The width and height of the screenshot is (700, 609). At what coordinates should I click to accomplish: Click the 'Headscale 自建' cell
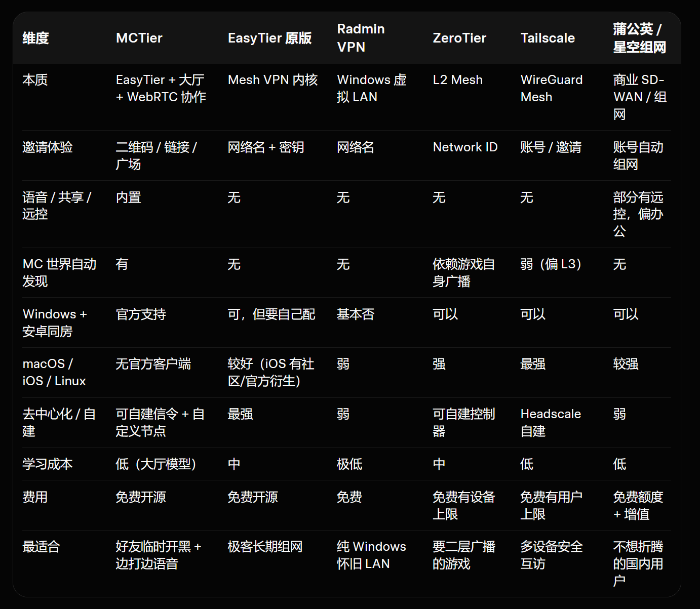(x=551, y=423)
